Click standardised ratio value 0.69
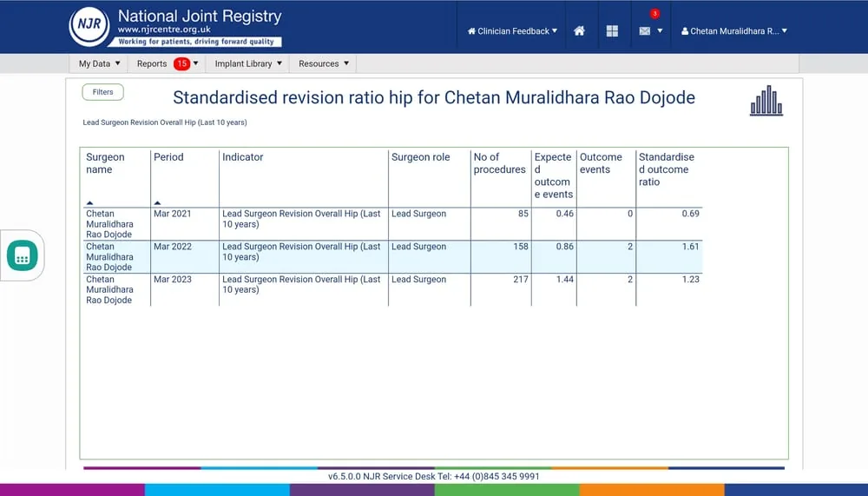868x496 pixels. 690,214
